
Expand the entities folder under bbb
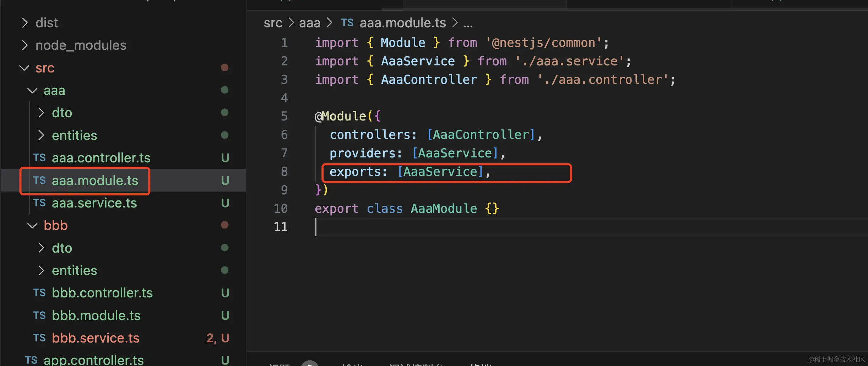point(41,270)
